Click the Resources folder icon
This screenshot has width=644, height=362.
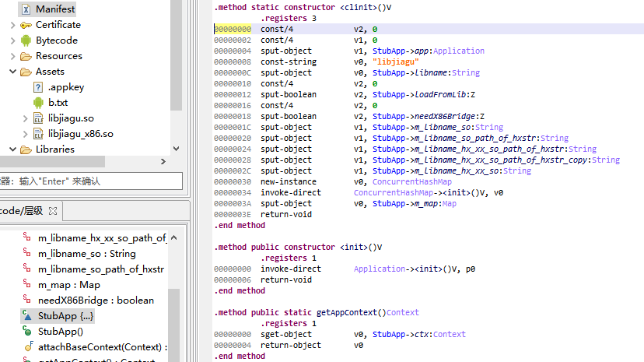26,56
